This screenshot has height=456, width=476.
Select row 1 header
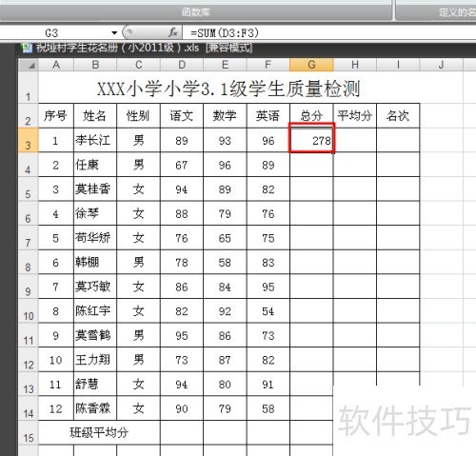tap(29, 87)
